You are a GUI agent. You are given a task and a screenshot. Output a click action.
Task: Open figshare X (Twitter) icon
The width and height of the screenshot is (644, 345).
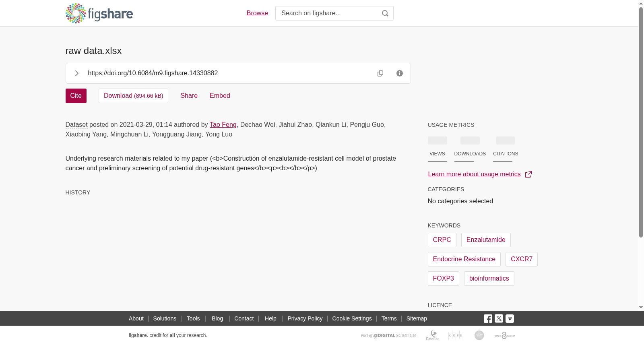pyautogui.click(x=499, y=318)
